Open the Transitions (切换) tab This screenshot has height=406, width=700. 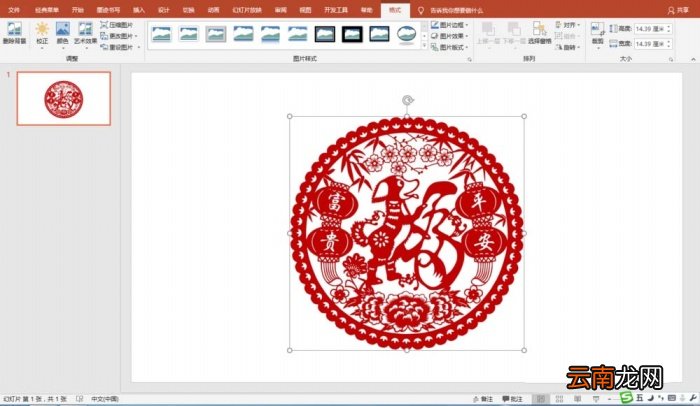click(x=188, y=10)
